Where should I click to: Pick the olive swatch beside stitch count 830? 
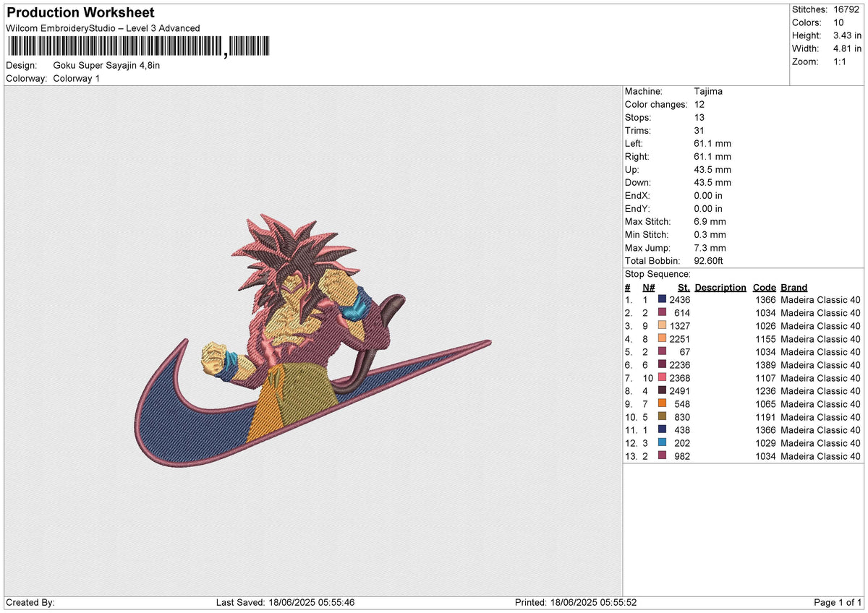(662, 416)
